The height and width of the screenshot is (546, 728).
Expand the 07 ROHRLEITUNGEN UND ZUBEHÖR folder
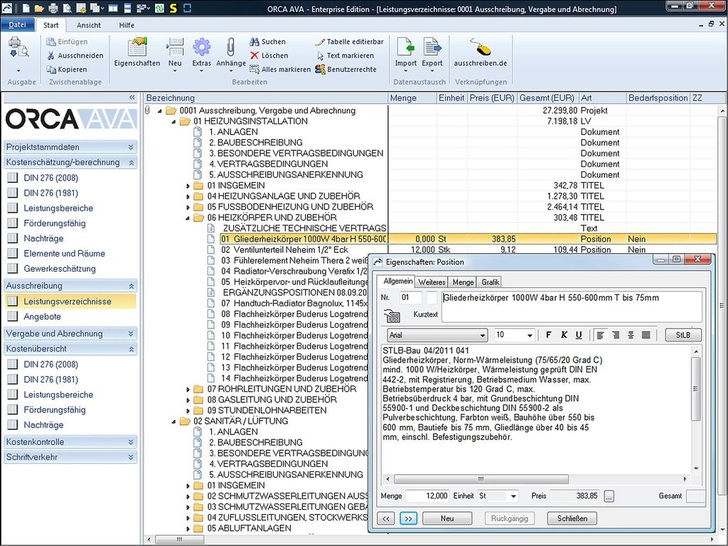tap(188, 389)
